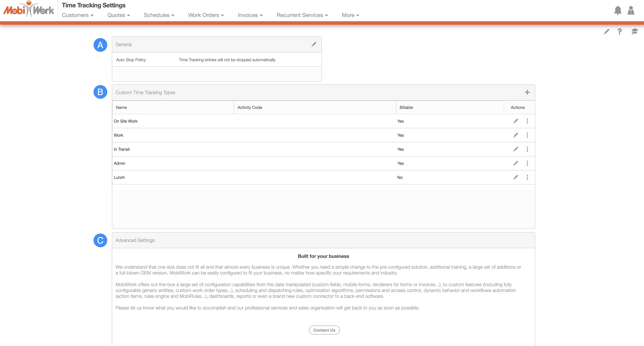The width and height of the screenshot is (644, 346).
Task: Add a new custom time tracking type
Action: point(527,92)
